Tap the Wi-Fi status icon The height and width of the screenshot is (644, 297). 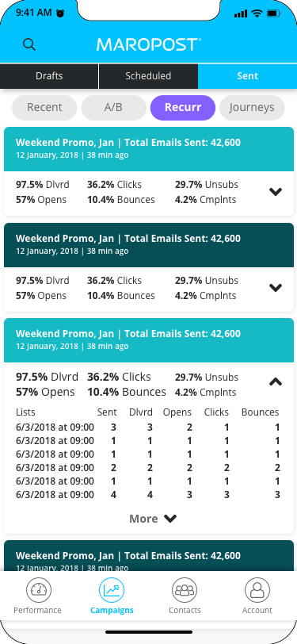point(257,13)
